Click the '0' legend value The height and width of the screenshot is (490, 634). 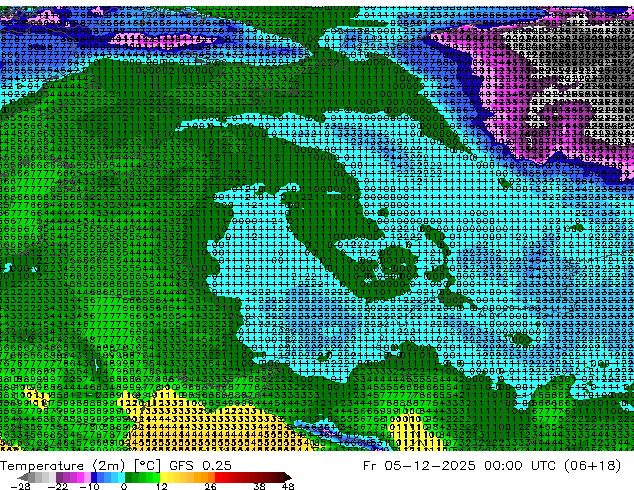124,486
